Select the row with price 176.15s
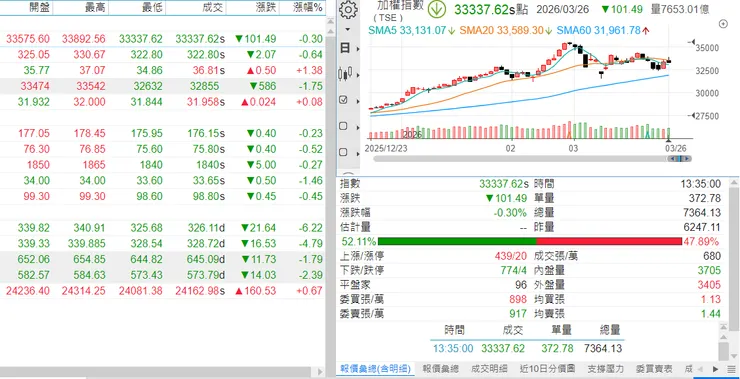740x379 pixels. 162,133
